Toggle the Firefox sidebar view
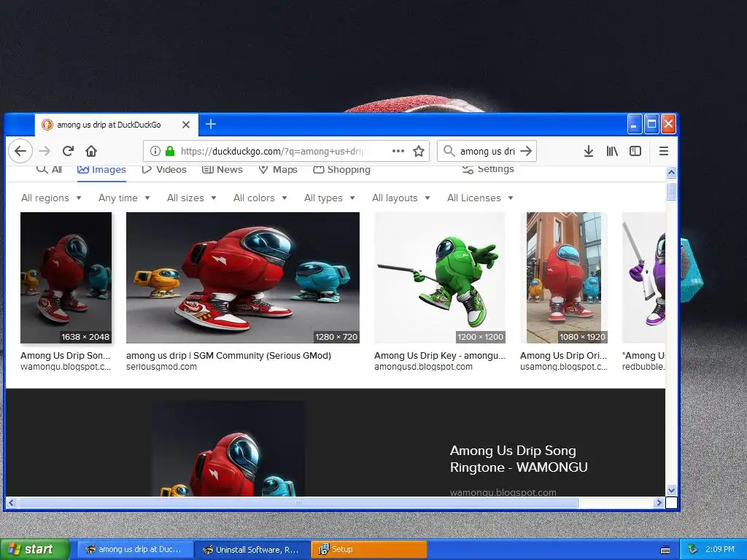Screen dimensions: 747x560 coord(635,151)
